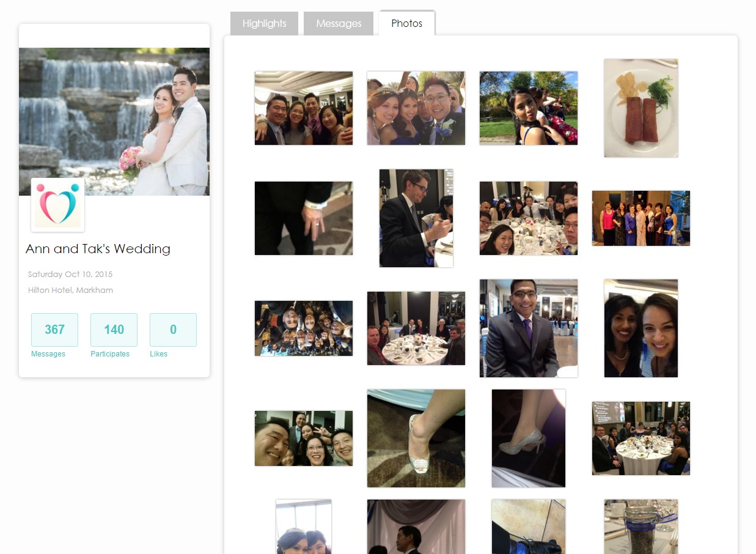Image resolution: width=756 pixels, height=554 pixels.
Task: Open the plated dessert photo thumbnail
Action: click(641, 108)
